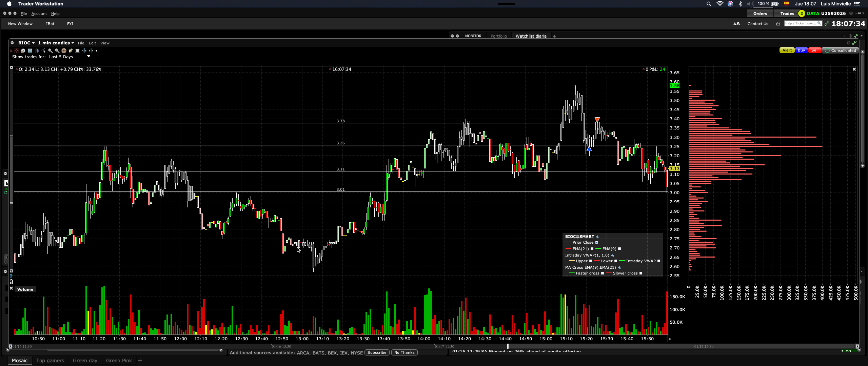Uncheck the Prior Close checkbox
Viewport: 868px width, 366px height.
pos(597,243)
